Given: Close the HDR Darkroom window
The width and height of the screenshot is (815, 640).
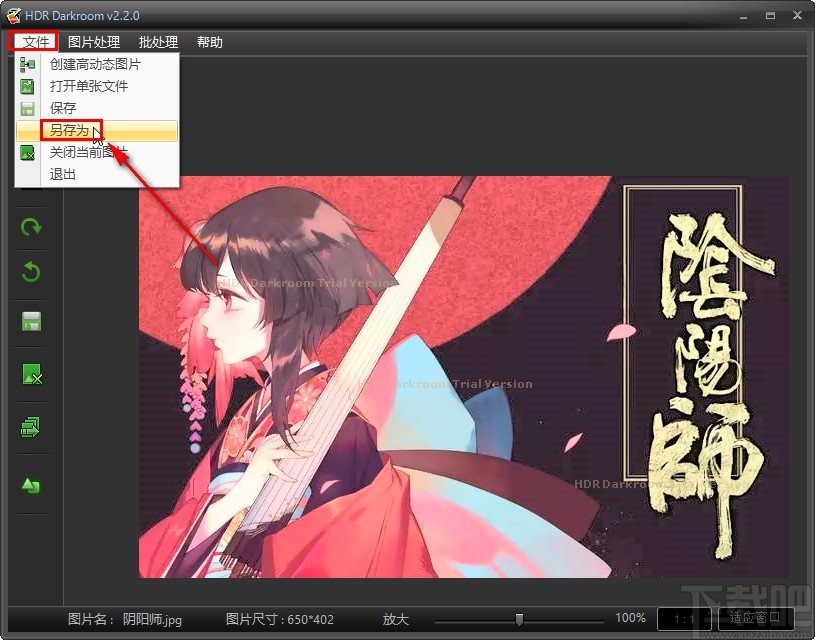Looking at the screenshot, I should click(x=797, y=16).
